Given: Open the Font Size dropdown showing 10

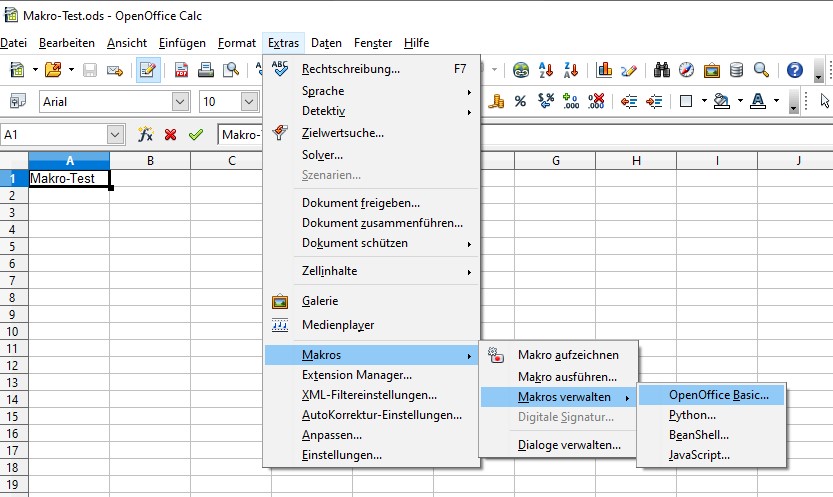Looking at the screenshot, I should (249, 101).
